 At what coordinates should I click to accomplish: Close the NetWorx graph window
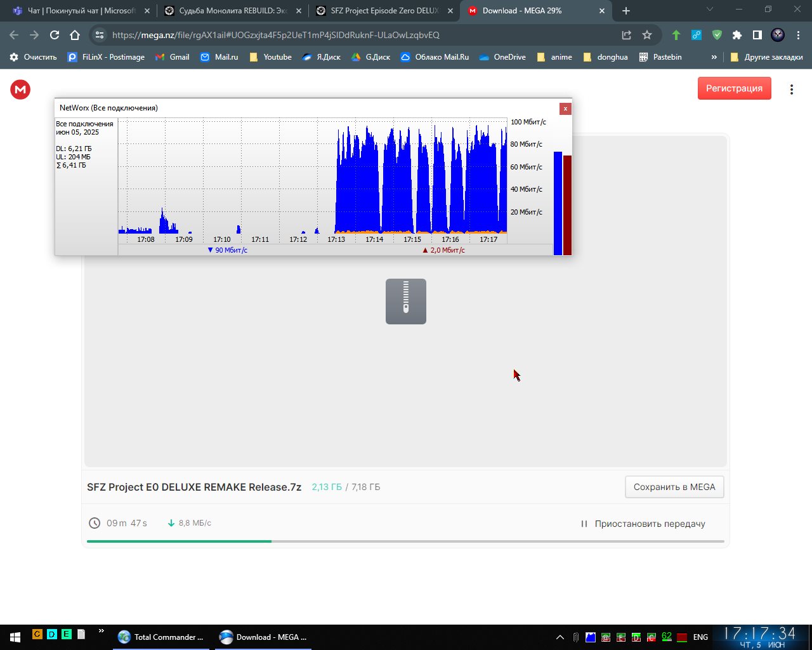565,109
